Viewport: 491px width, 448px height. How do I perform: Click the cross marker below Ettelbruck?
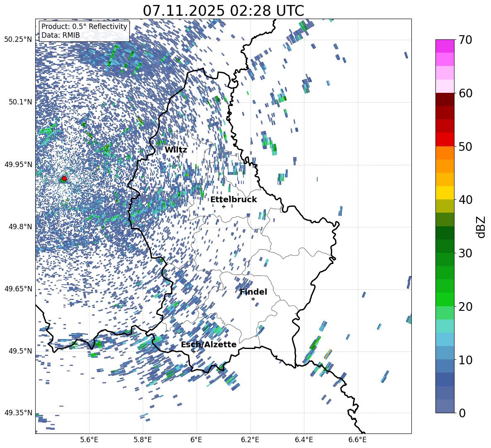point(224,206)
